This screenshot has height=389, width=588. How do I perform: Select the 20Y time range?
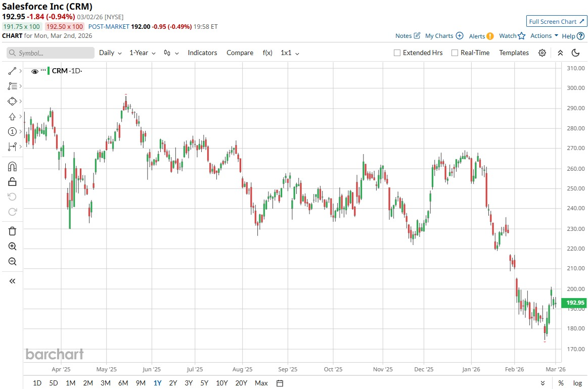241,383
